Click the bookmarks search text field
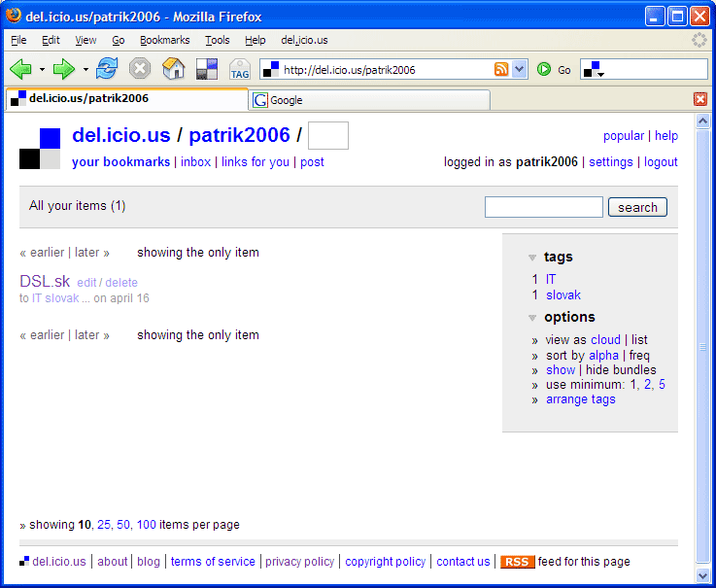Screen dimensions: 716x588 (543, 207)
